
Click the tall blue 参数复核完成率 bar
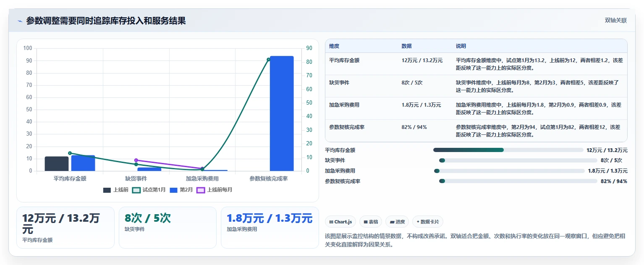pyautogui.click(x=282, y=113)
